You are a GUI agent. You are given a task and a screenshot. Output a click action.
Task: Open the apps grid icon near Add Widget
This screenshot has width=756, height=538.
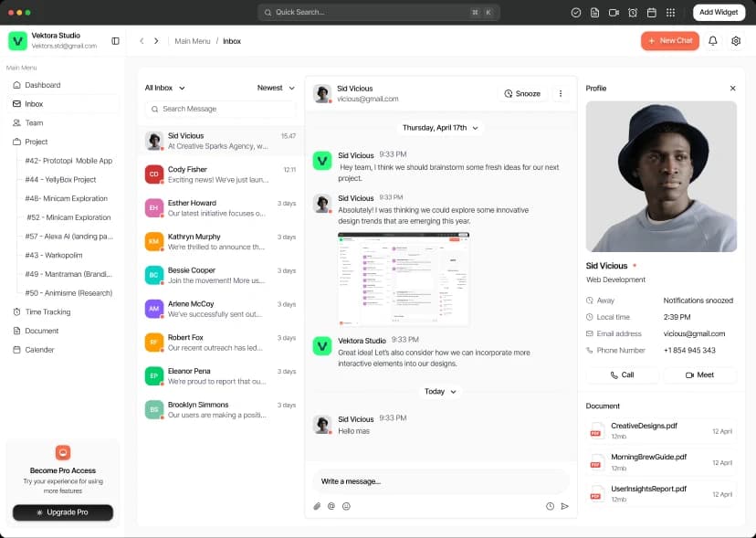click(x=671, y=12)
